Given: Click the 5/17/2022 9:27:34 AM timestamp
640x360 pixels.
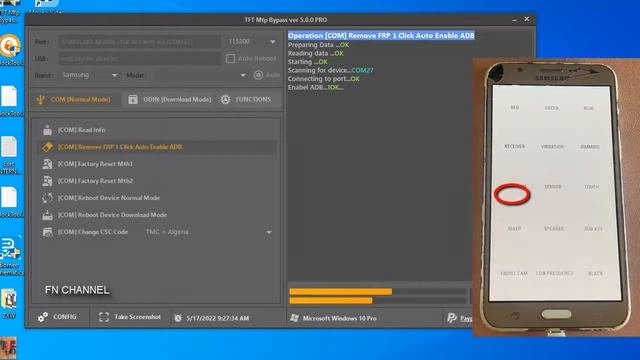Looking at the screenshot, I should pyautogui.click(x=218, y=318).
